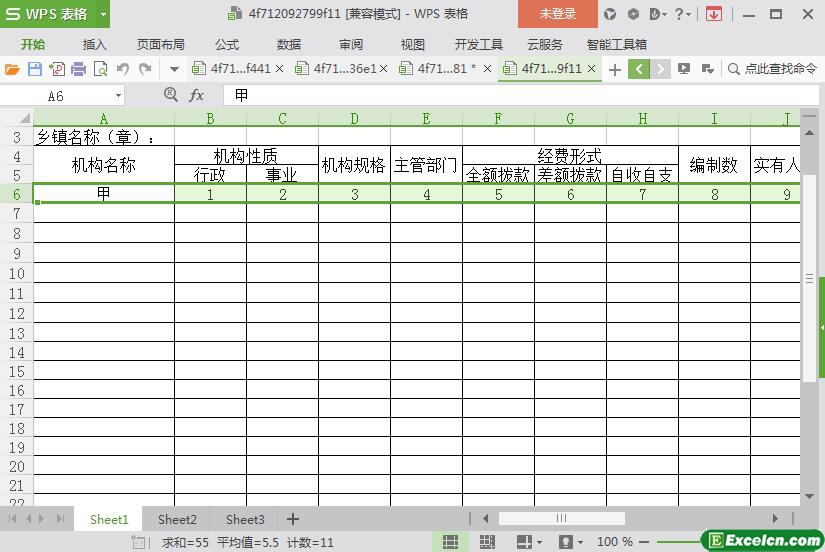Open the 智能工具箱 ribbon tab
This screenshot has width=825, height=552.
click(617, 45)
